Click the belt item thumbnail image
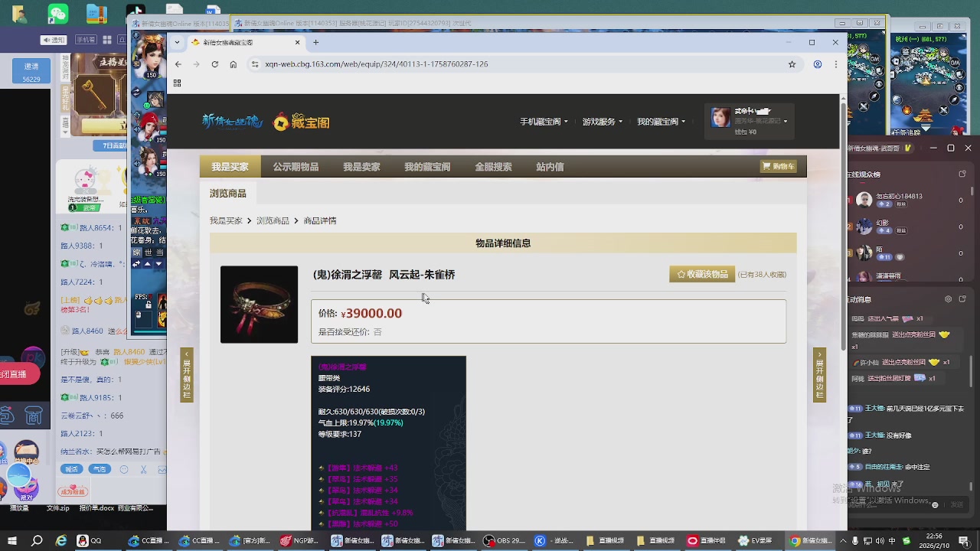 point(259,304)
